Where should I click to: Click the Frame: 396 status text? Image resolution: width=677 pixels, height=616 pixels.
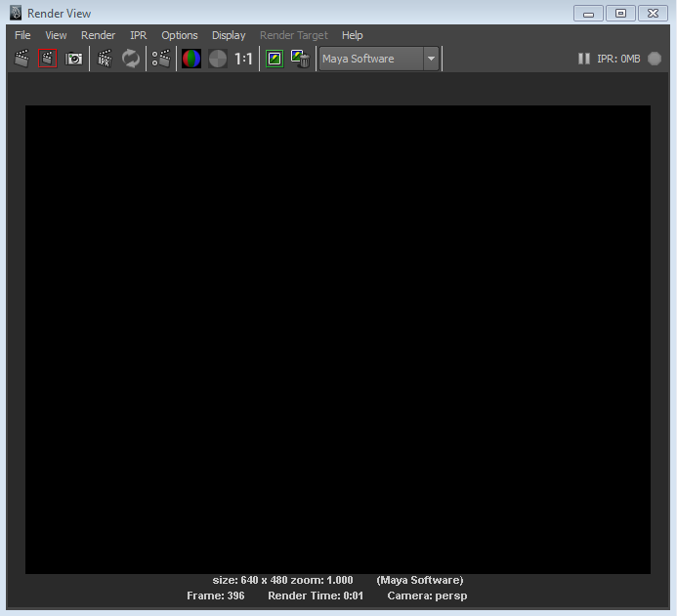[x=216, y=595]
